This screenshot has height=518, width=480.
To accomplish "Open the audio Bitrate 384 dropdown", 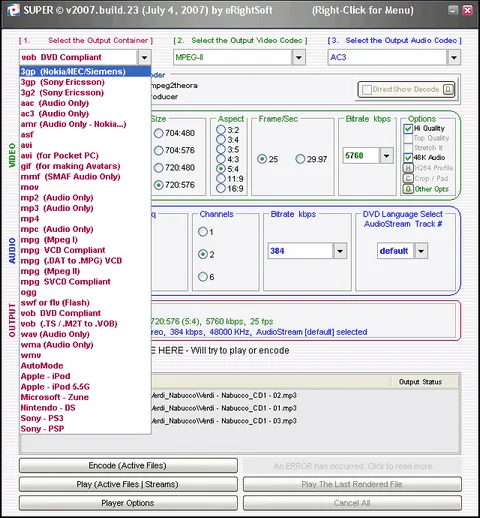I will pos(340,251).
